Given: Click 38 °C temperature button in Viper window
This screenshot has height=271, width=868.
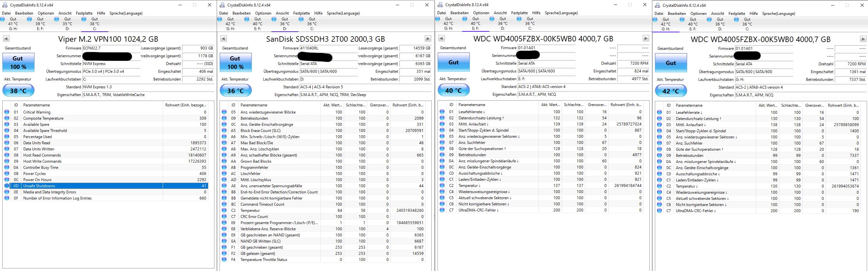Looking at the screenshot, I should click(x=18, y=91).
